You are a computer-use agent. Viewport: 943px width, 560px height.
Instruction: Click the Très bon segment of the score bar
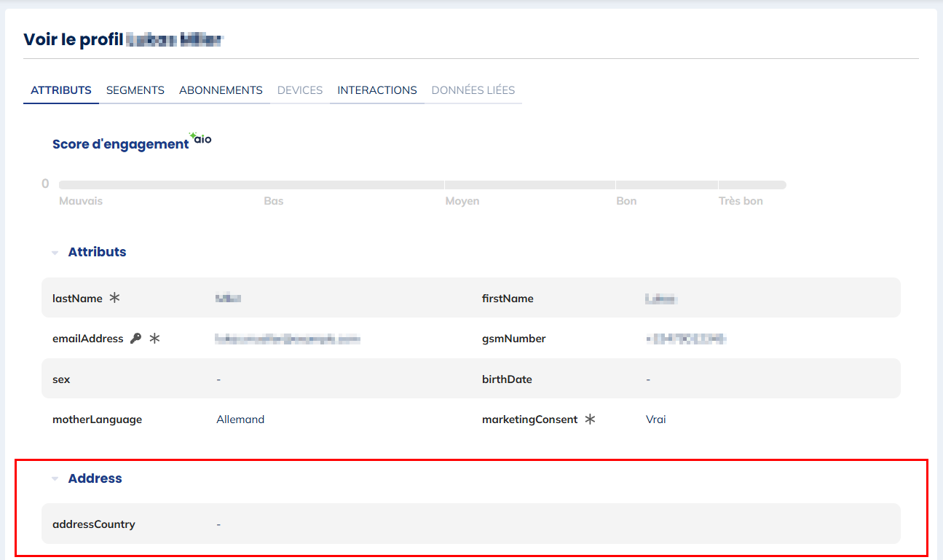tap(751, 185)
